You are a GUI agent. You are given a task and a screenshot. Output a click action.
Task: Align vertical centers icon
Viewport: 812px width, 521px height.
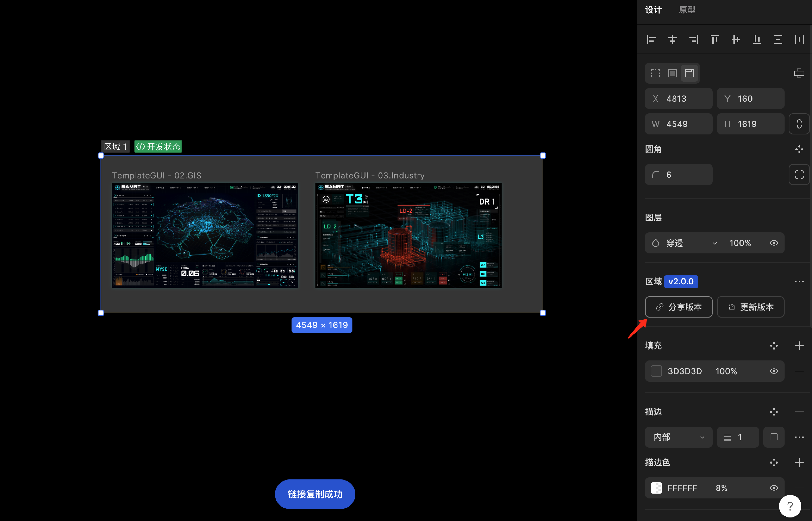(x=736, y=40)
